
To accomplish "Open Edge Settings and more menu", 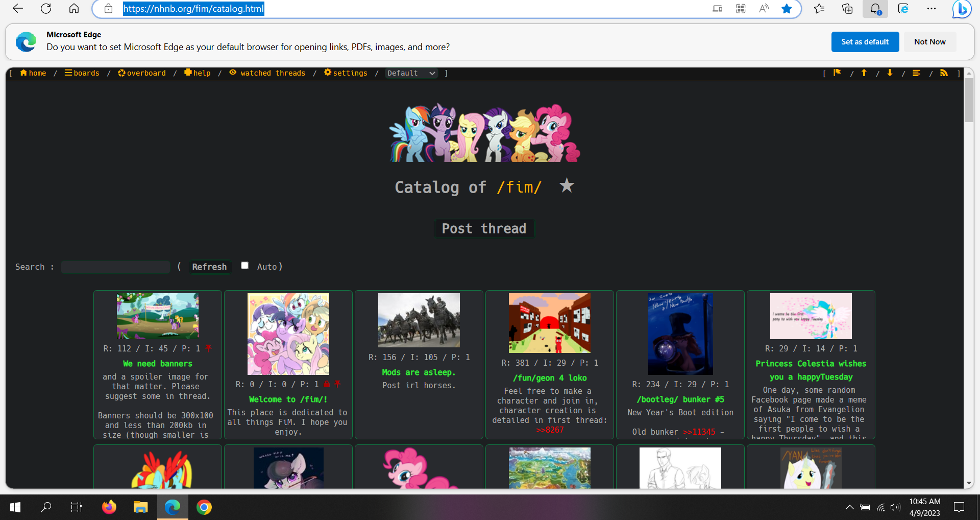I will (932, 9).
